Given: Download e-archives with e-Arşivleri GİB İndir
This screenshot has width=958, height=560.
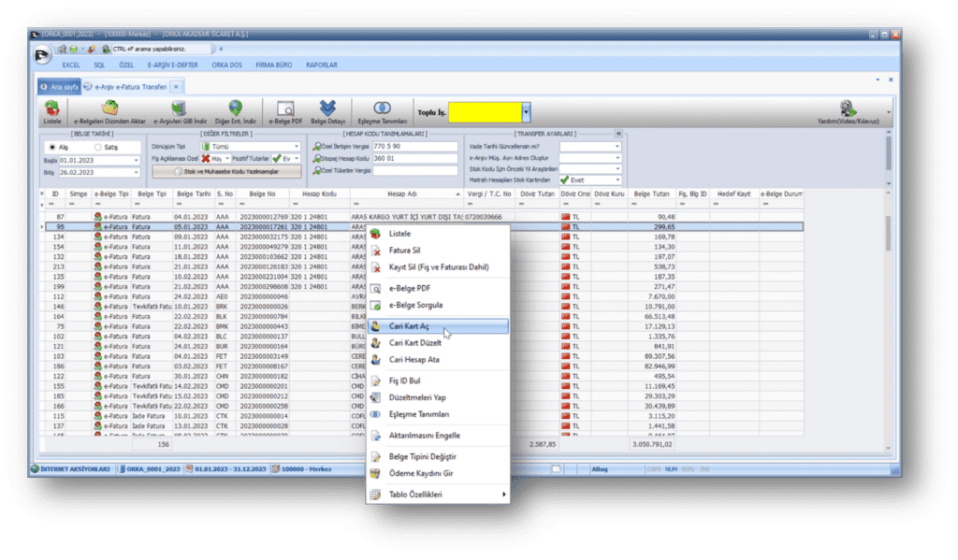Looking at the screenshot, I should click(177, 110).
